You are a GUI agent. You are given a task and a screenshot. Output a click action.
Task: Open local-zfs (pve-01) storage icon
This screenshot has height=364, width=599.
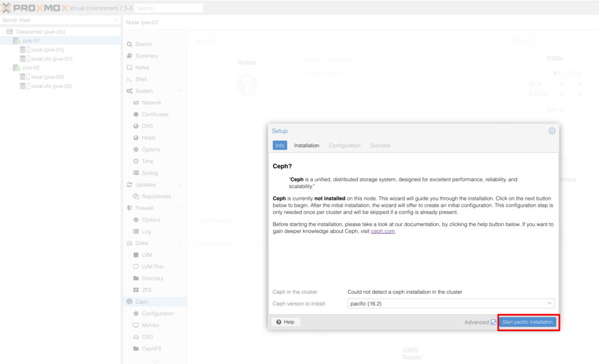coord(24,59)
